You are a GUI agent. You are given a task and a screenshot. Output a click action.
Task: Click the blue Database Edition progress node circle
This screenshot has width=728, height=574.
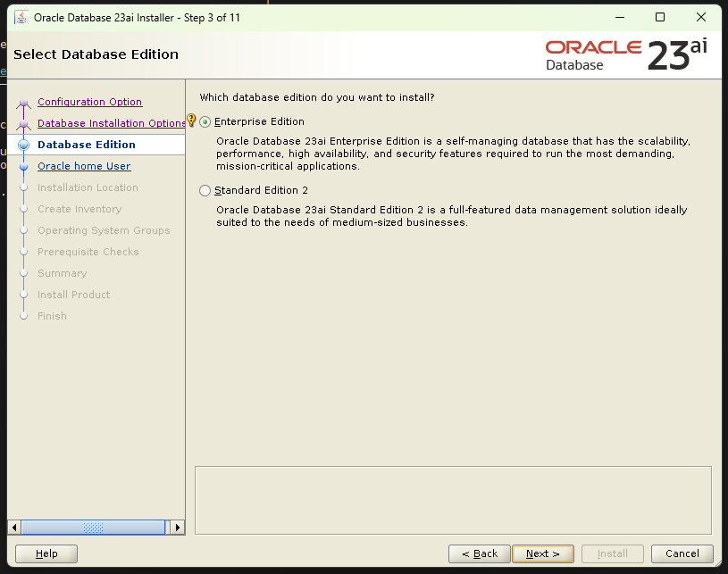pyautogui.click(x=23, y=144)
